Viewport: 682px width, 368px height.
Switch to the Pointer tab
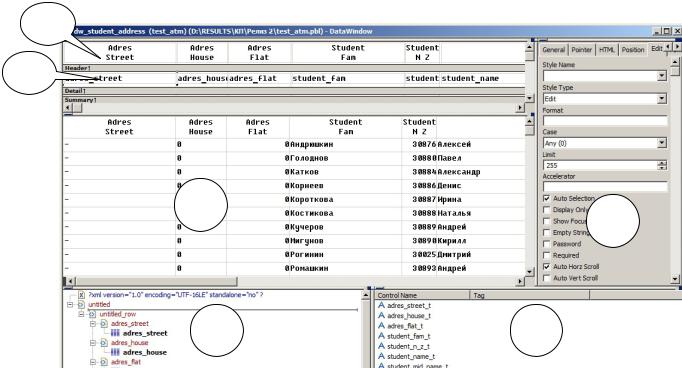[x=582, y=50]
